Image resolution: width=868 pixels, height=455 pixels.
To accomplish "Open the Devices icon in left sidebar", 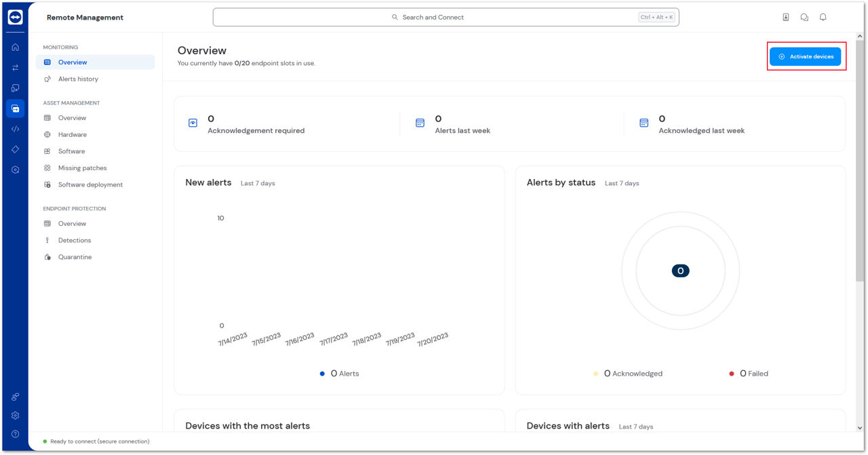I will (15, 88).
